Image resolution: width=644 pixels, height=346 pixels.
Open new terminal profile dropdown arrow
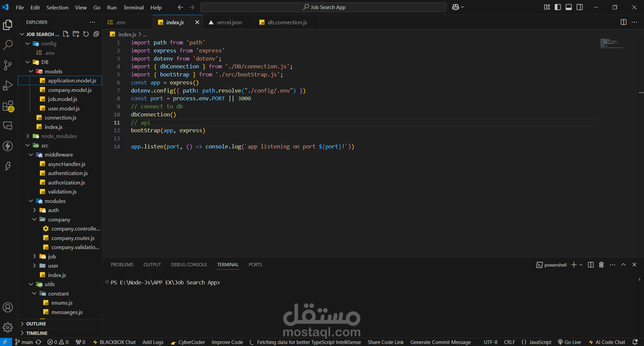pos(581,265)
